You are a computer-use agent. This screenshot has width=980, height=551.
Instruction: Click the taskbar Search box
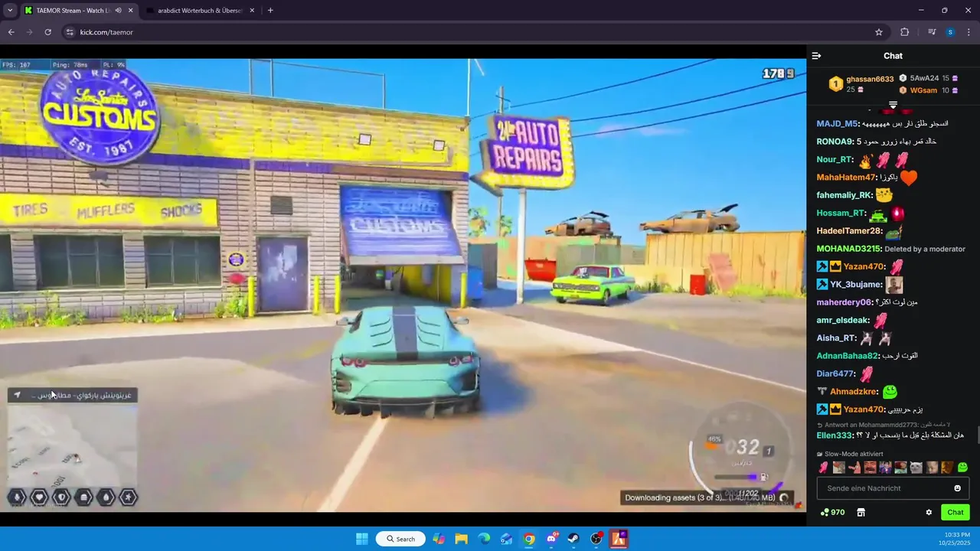pyautogui.click(x=400, y=539)
